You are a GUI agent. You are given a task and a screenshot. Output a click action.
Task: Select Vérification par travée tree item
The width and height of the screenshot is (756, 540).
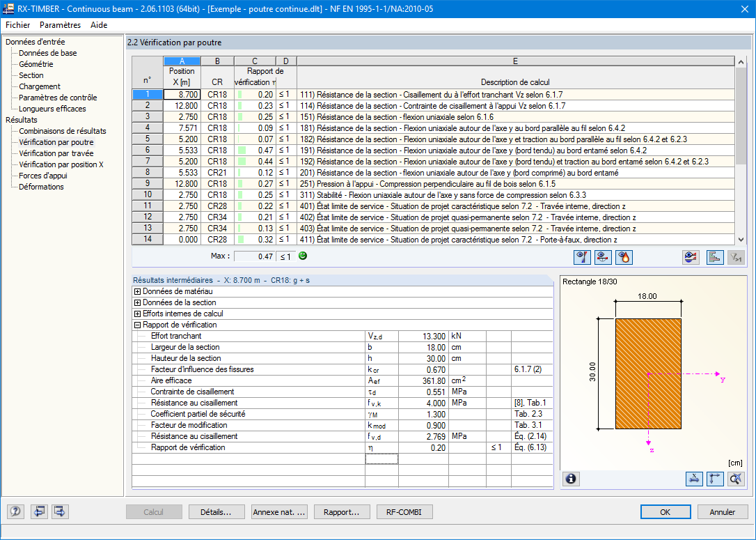coord(56,153)
